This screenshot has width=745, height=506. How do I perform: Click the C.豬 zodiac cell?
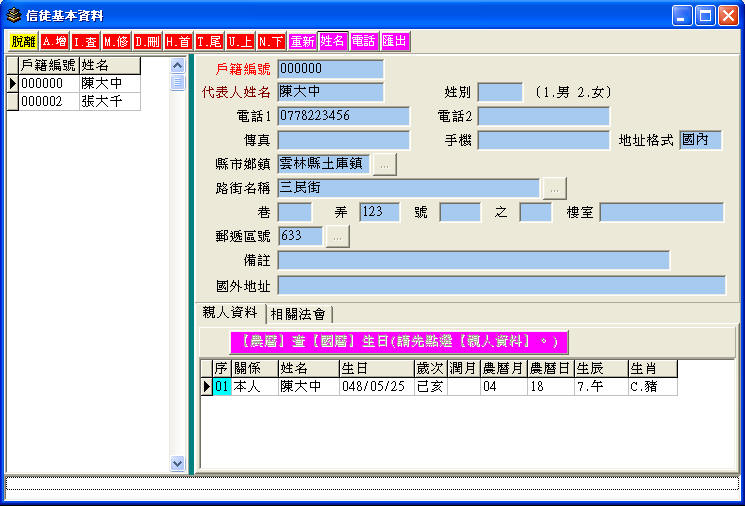652,387
